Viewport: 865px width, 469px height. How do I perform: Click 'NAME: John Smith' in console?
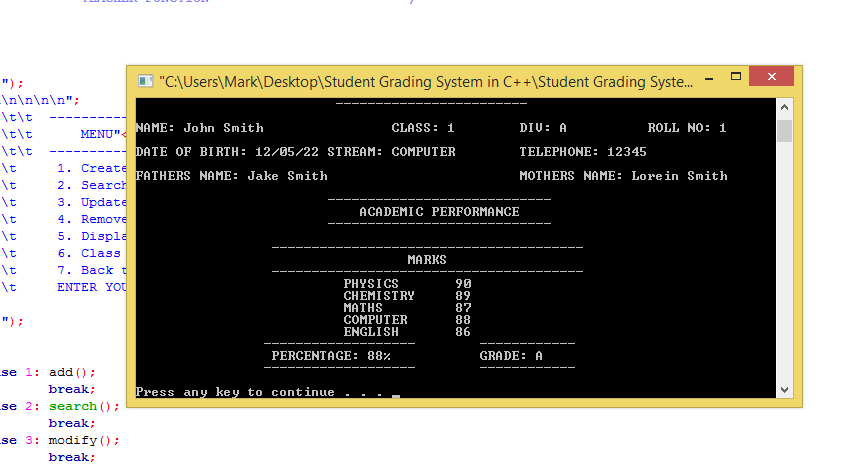[x=200, y=128]
